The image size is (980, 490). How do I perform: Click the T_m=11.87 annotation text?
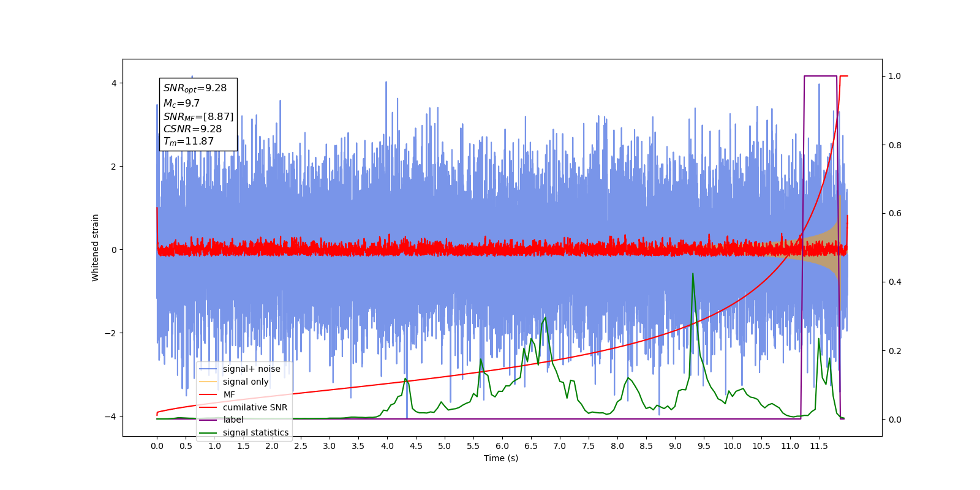(x=188, y=141)
